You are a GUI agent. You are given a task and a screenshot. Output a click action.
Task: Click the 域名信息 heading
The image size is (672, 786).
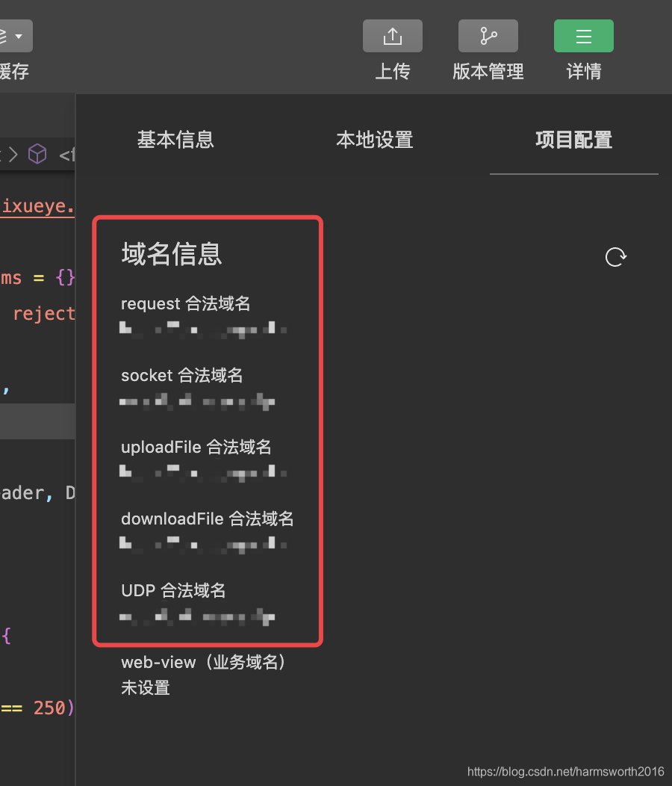172,253
